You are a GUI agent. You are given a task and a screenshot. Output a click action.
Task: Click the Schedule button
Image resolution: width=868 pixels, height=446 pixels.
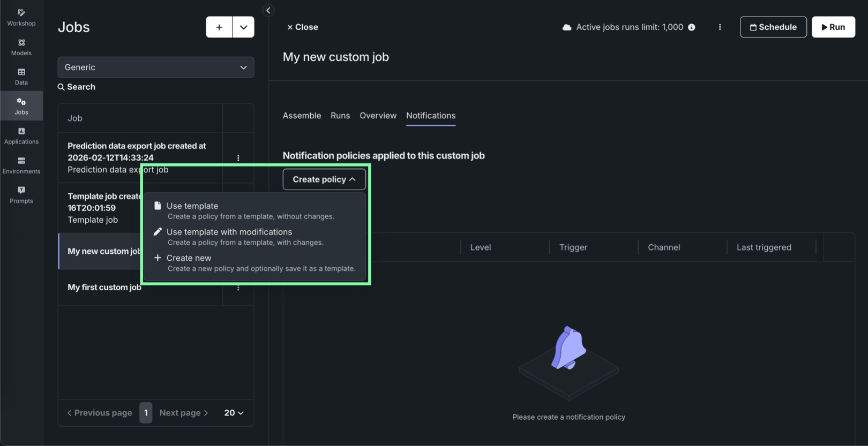click(x=773, y=27)
